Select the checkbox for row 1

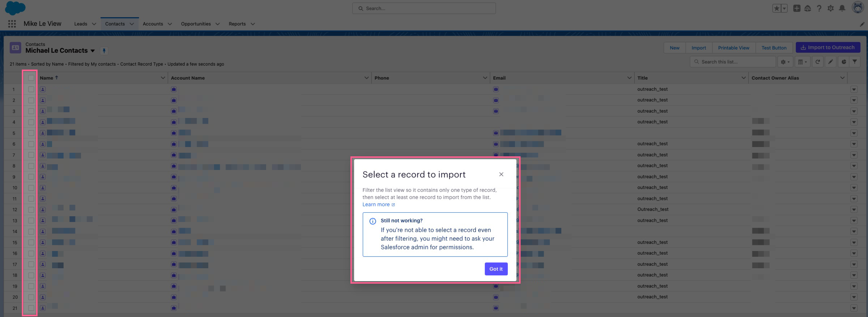(31, 89)
